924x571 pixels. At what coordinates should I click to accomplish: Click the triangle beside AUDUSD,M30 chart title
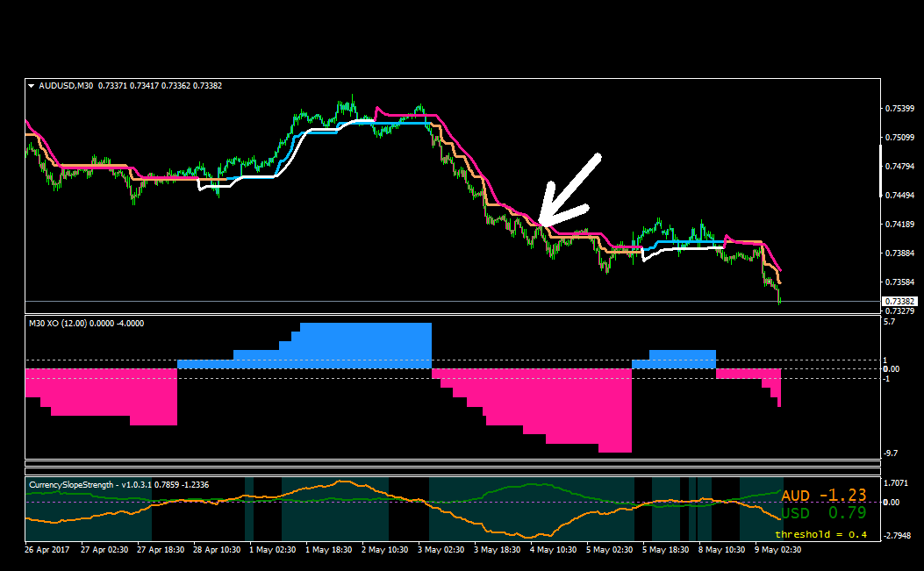point(31,86)
